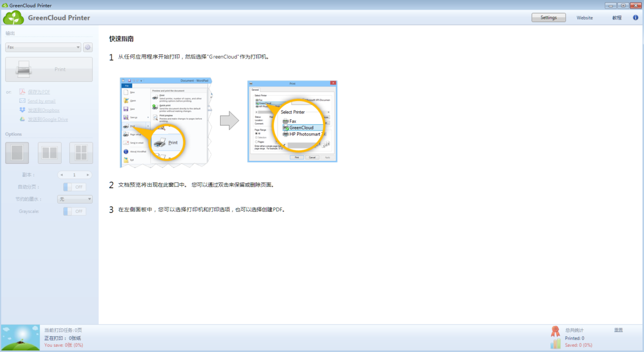Click the PDF icon next to 保存为PDF
Screen dimensions: 644x352
pos(23,92)
